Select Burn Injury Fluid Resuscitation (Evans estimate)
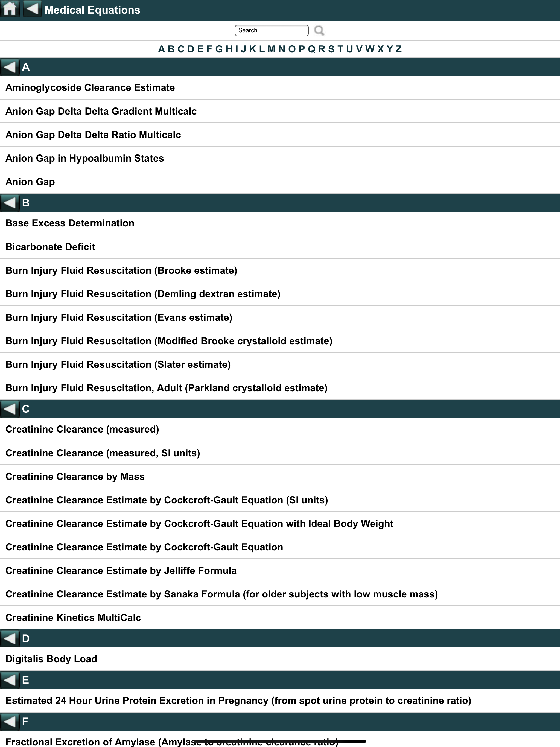The height and width of the screenshot is (747, 560). tap(119, 317)
